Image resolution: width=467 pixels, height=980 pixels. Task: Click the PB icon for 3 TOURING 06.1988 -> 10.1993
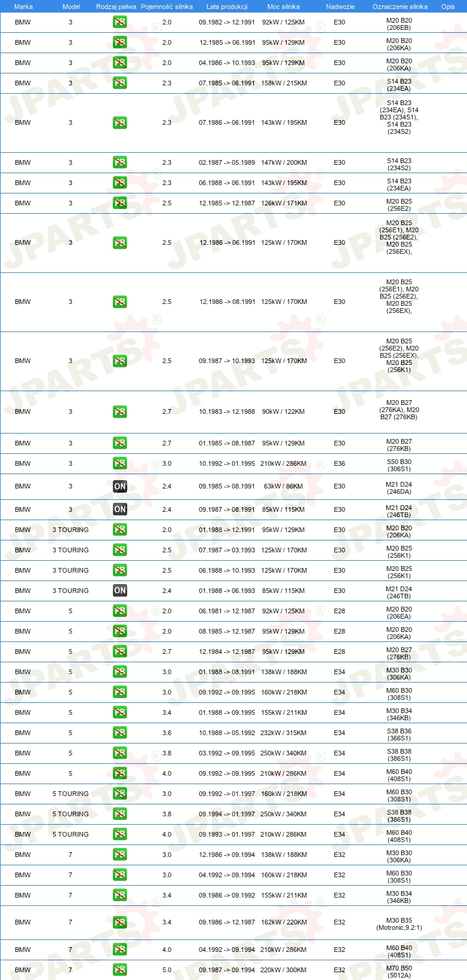tap(120, 570)
